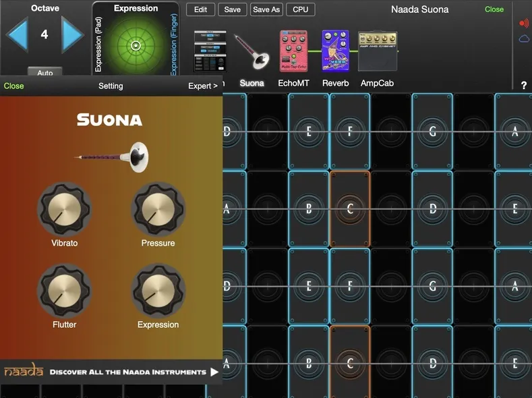Select the AmpCab label
This screenshot has height=398, width=532.
click(378, 83)
